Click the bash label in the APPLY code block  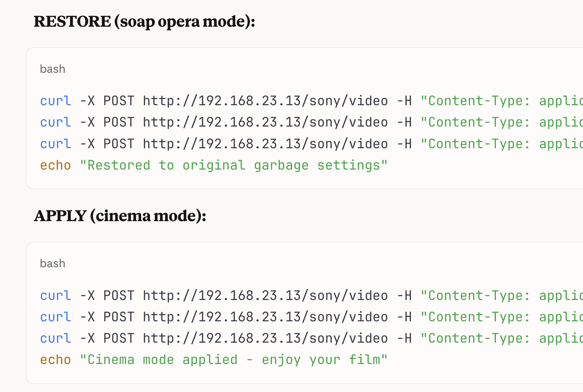pos(53,264)
